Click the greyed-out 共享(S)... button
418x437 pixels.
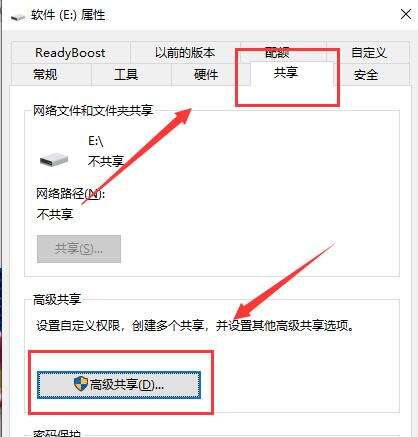point(79,249)
